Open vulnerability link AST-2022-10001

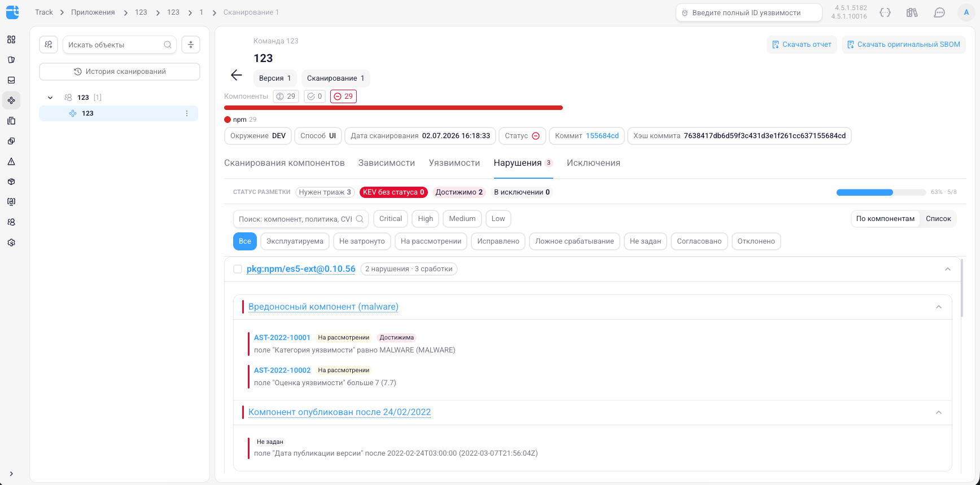282,338
